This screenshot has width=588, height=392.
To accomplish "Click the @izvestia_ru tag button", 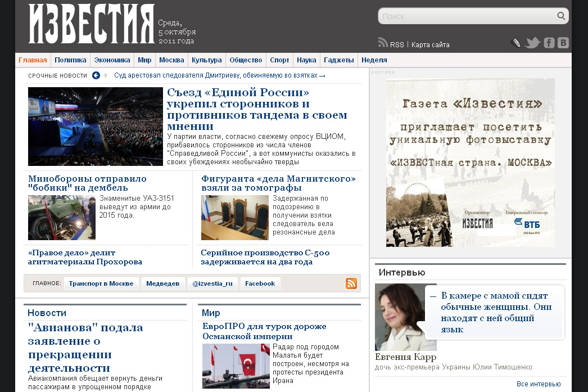I will (212, 283).
